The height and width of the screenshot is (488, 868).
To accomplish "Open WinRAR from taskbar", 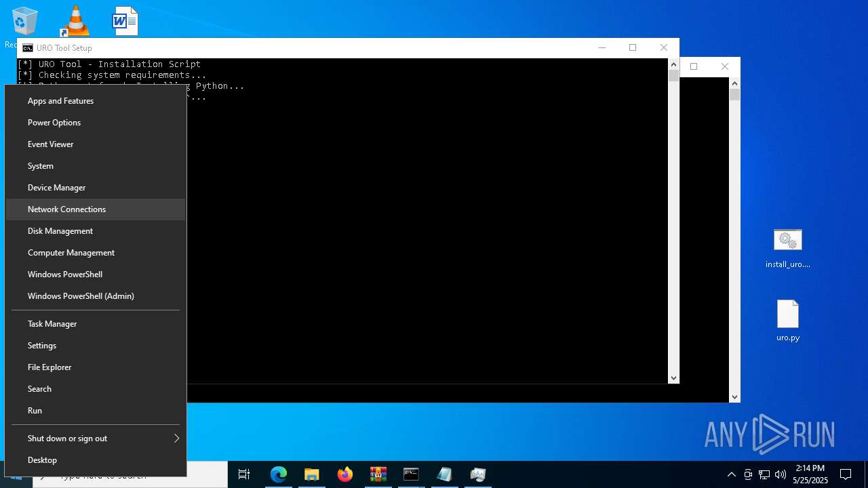I will [378, 474].
